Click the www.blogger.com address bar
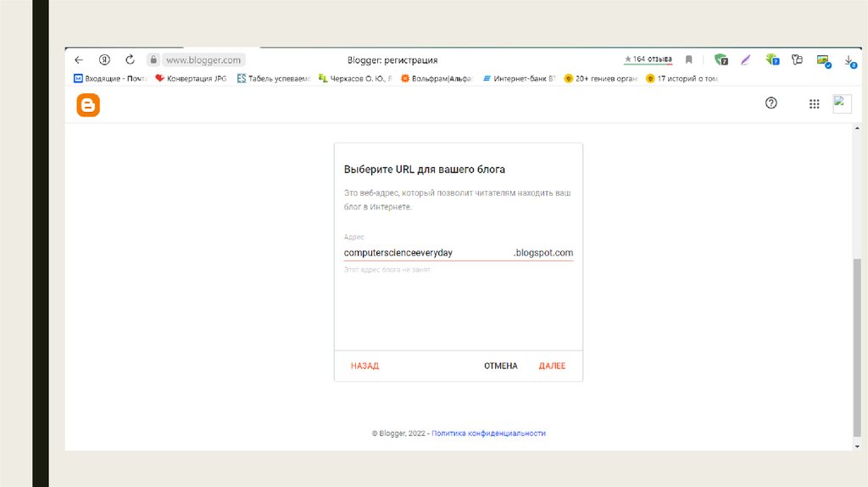868x487 pixels. coord(203,60)
